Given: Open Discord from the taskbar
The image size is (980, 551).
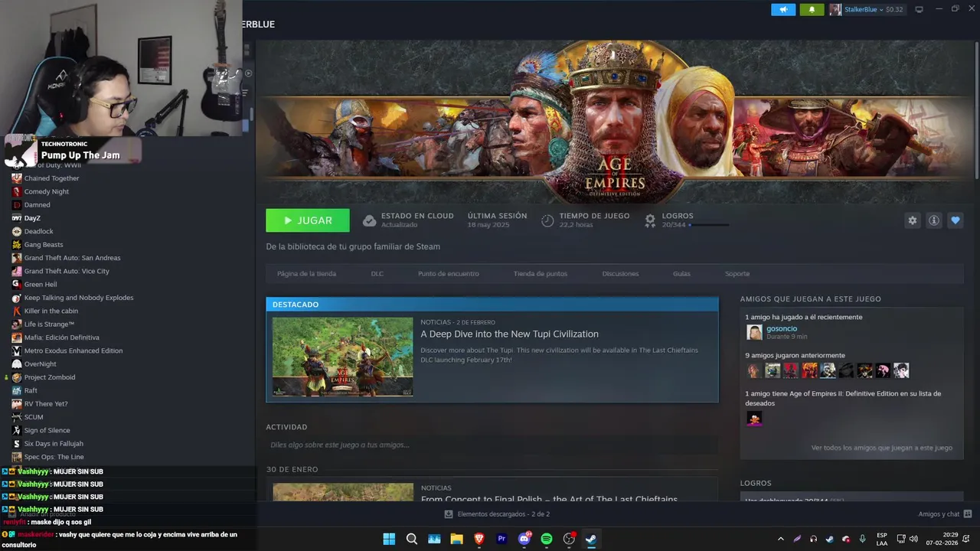Looking at the screenshot, I should point(524,539).
